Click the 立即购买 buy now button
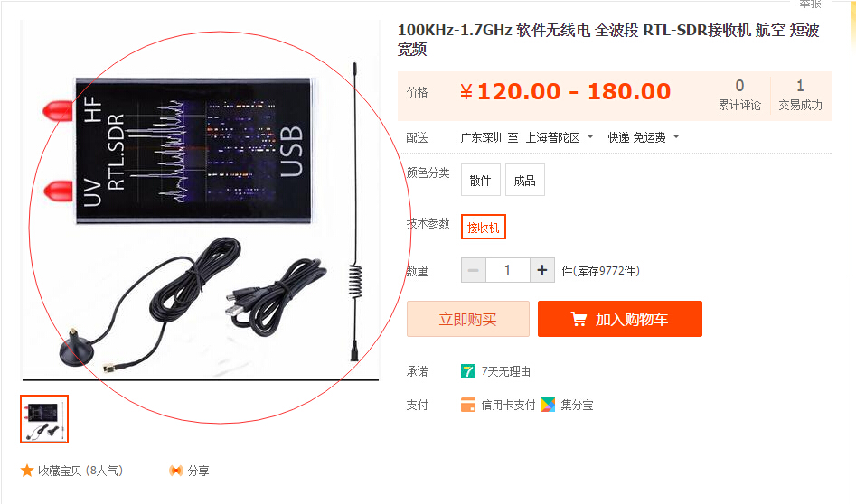This screenshot has width=856, height=504. 468,319
